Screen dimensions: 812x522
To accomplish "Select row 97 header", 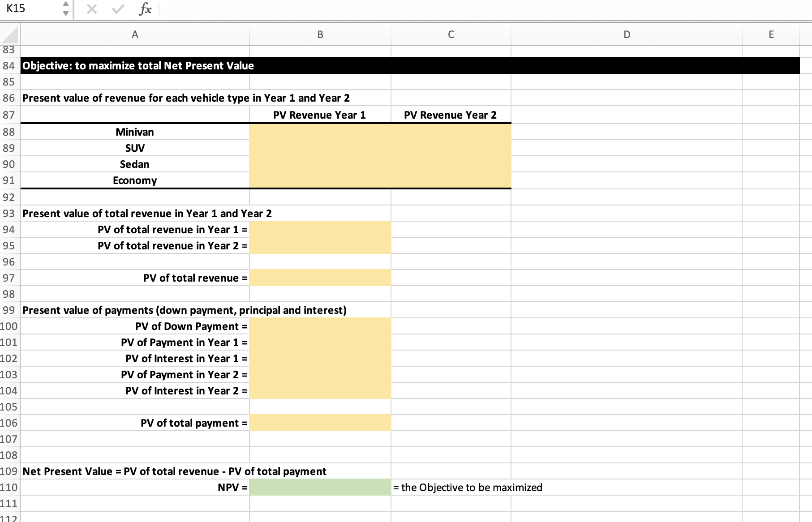I will [9, 278].
